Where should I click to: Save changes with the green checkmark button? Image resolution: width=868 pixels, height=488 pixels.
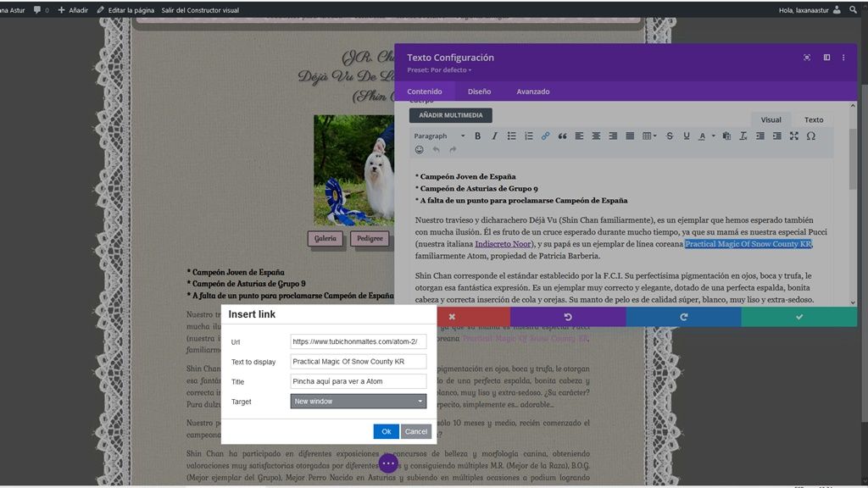click(x=799, y=317)
